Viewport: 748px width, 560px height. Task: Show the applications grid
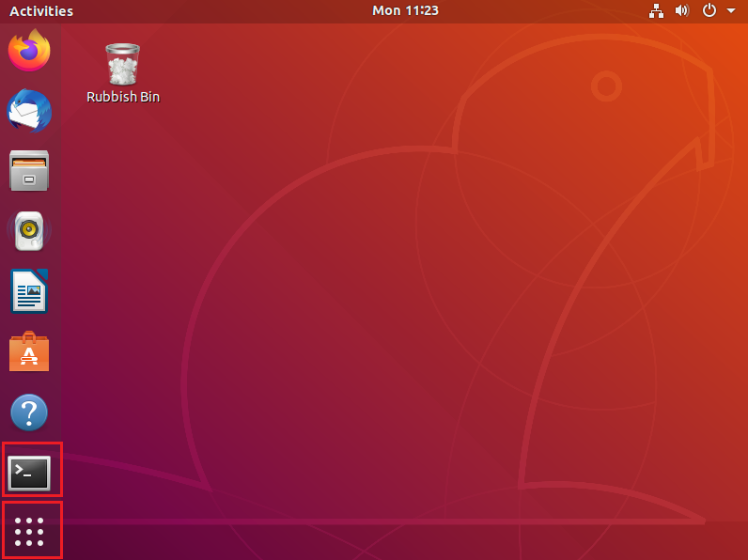pyautogui.click(x=30, y=531)
